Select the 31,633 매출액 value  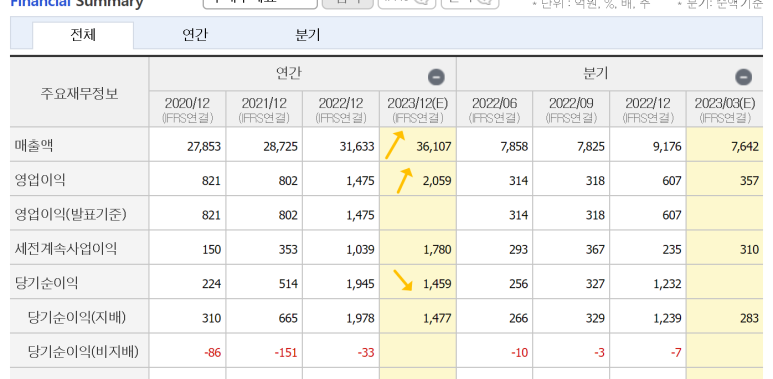(357, 146)
